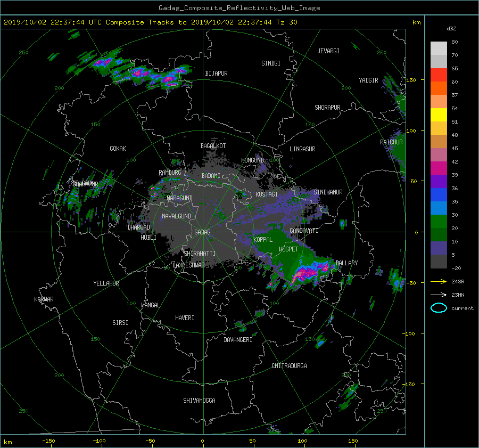Viewport: 479px width, 448px height.
Task: Pick the blue 35 dBZ color swatch
Action: point(439,195)
